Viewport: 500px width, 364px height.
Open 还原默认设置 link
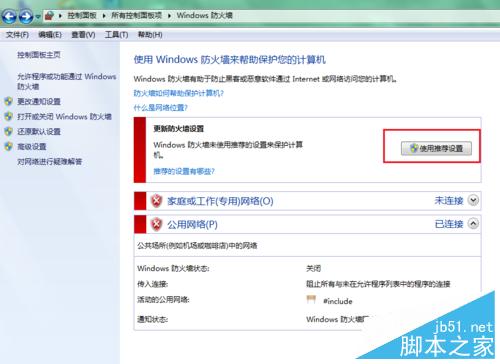click(x=39, y=132)
